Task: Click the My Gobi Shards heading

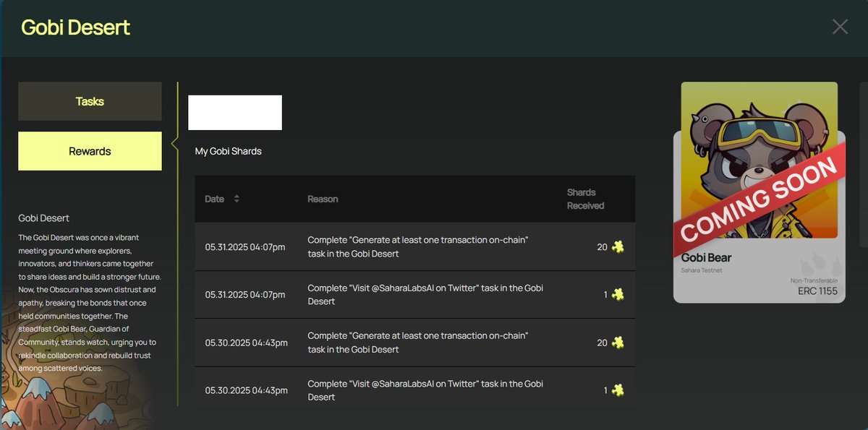Action: 229,151
